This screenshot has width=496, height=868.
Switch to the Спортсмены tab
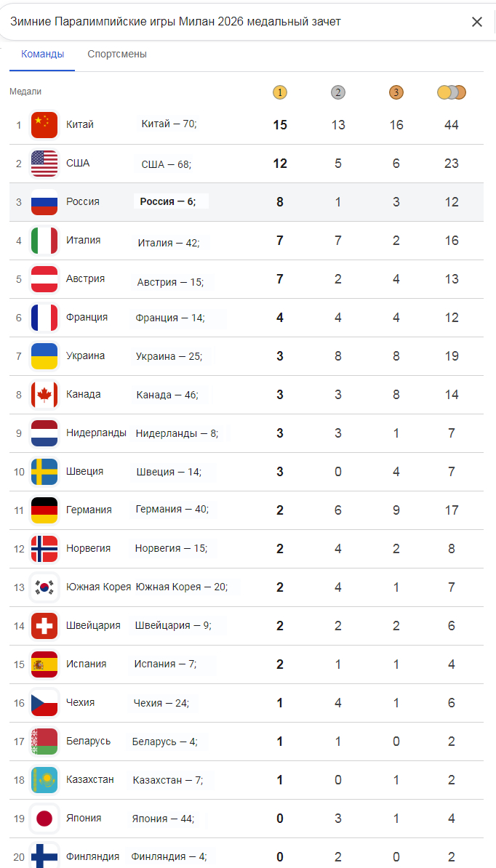coord(116,54)
